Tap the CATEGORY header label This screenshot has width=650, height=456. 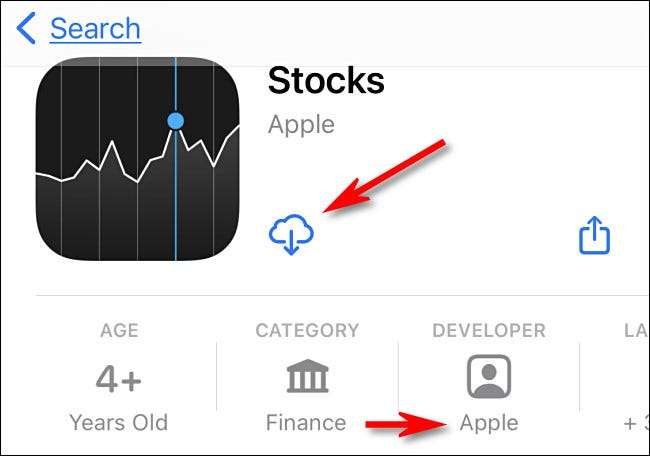[307, 330]
